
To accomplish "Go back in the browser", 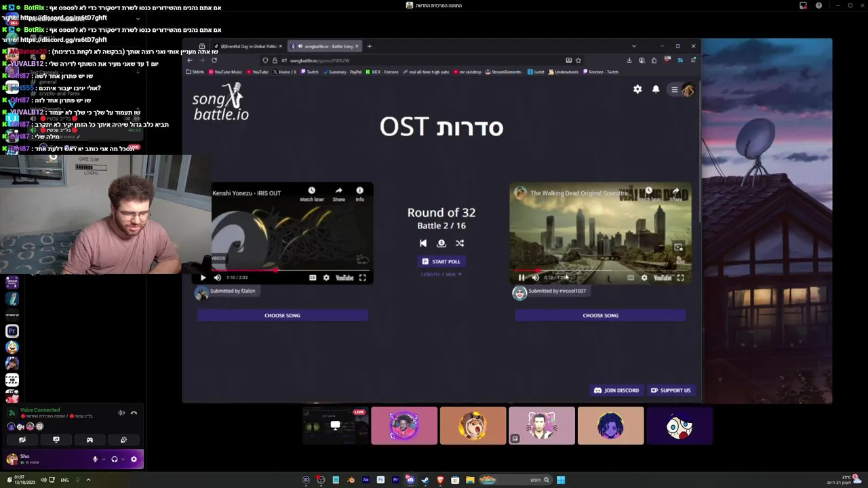I will coord(190,60).
